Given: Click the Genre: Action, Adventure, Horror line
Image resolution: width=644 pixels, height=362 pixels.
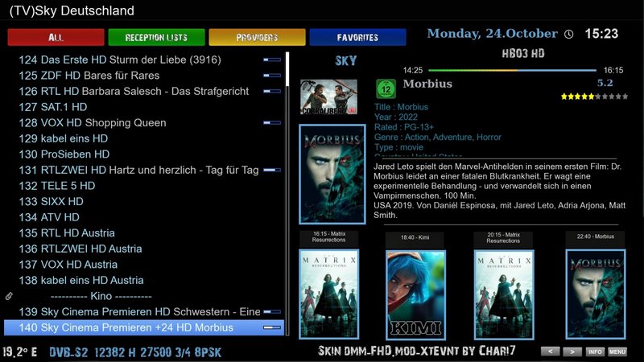Looking at the screenshot, I should pos(438,137).
